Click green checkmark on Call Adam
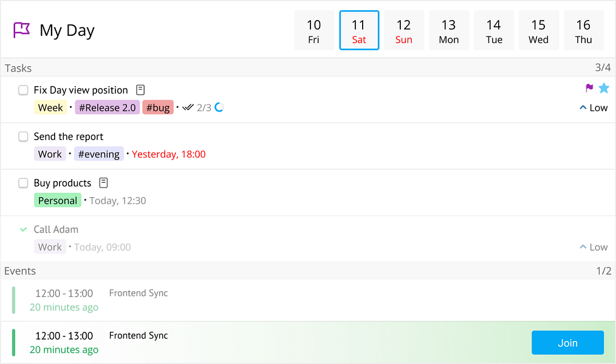This screenshot has height=364, width=616. click(x=24, y=229)
